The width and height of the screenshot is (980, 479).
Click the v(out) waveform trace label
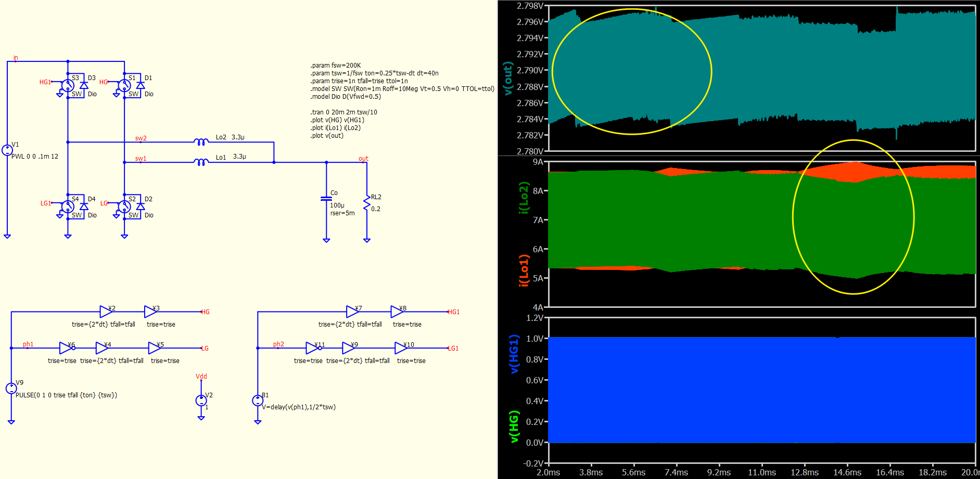508,79
